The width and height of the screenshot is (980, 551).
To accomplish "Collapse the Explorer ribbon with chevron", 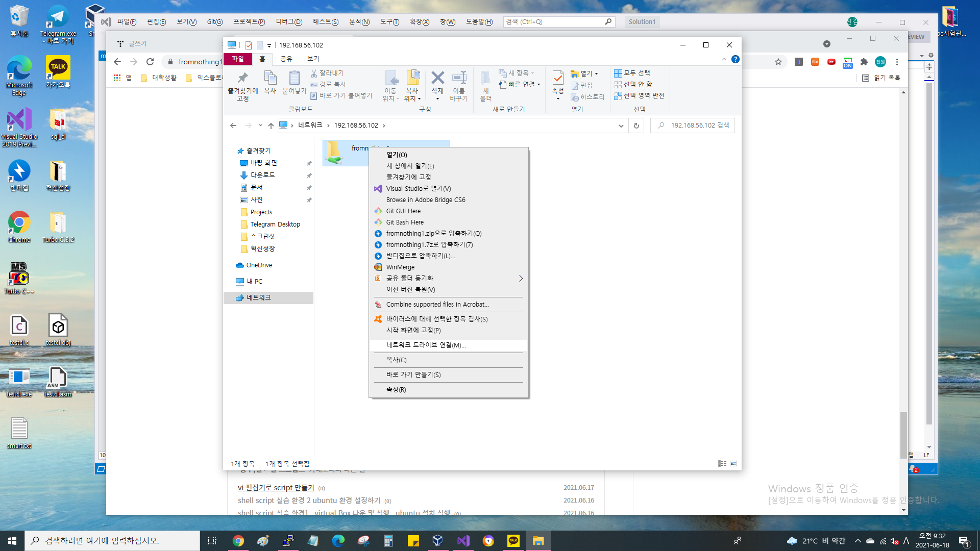I will (724, 59).
